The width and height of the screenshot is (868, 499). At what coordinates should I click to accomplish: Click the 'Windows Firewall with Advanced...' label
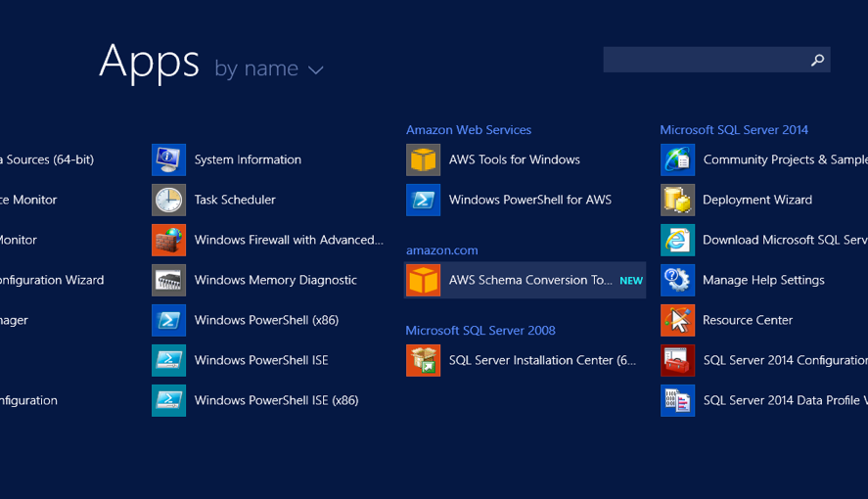pyautogui.click(x=289, y=240)
